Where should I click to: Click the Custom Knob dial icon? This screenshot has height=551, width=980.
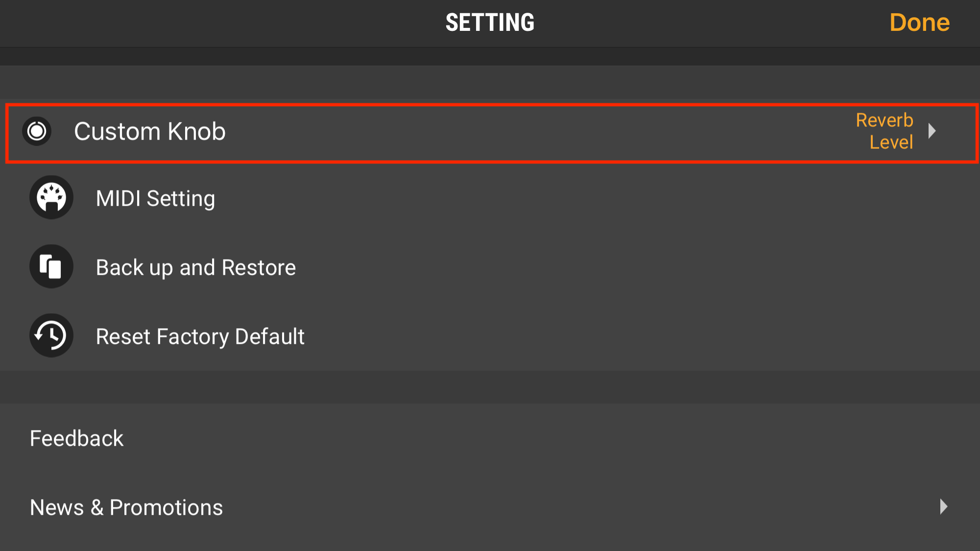pos(37,131)
